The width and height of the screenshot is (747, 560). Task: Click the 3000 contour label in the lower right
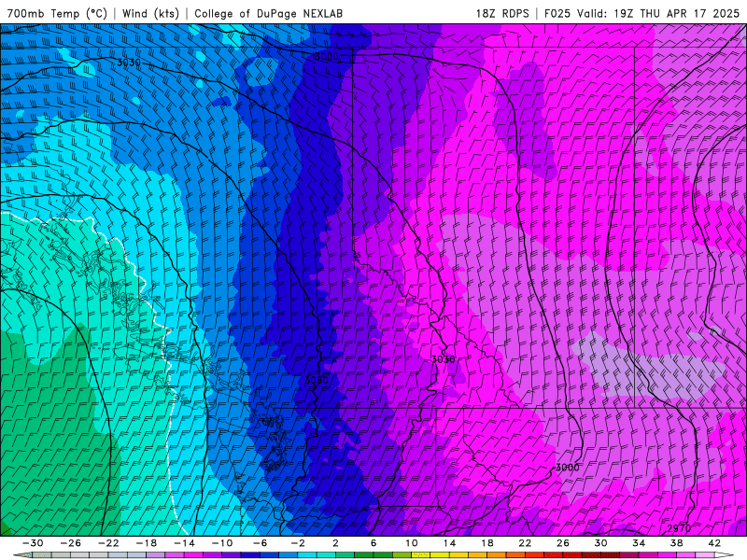[568, 468]
